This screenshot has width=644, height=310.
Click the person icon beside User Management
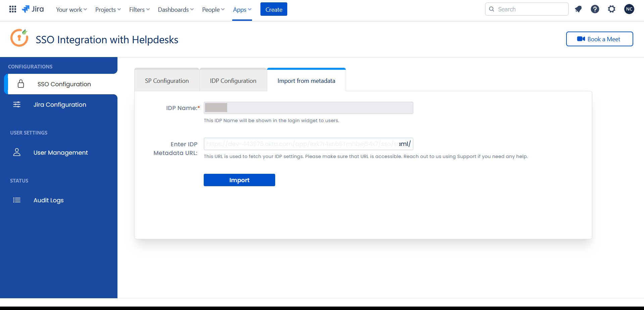[x=17, y=152]
